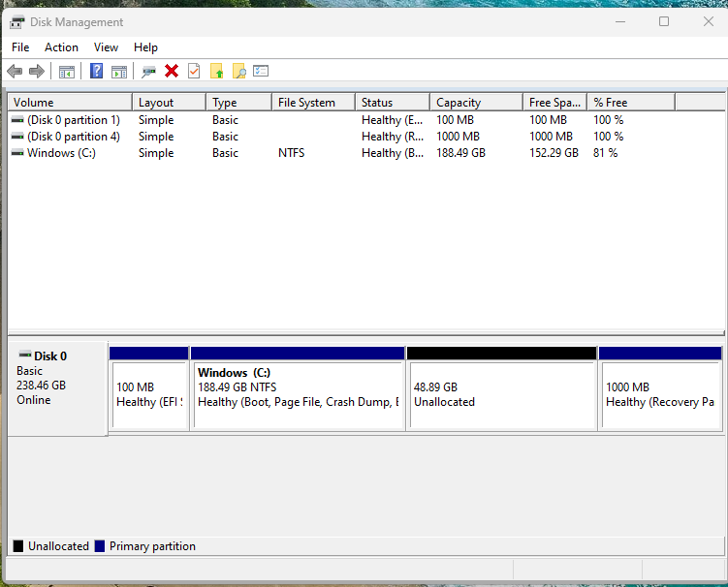Sort by Status column header
728x587 pixels.
pyautogui.click(x=393, y=102)
